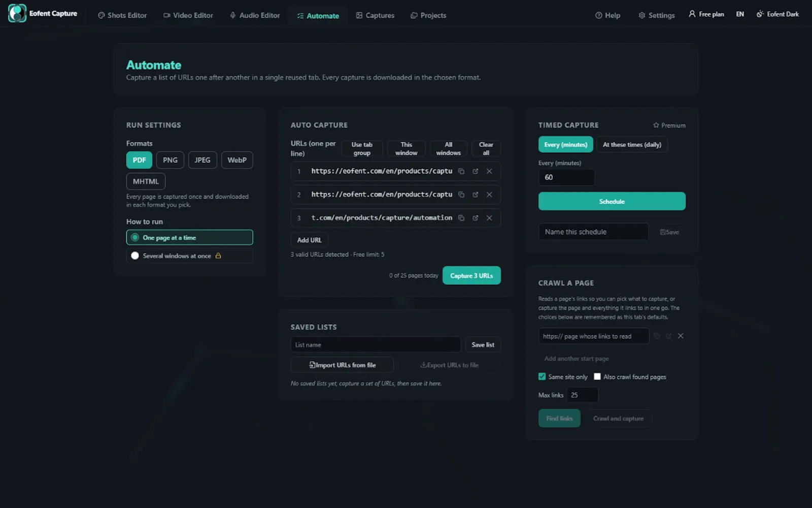Go to the Captures tab
812x508 pixels.
(375, 15)
